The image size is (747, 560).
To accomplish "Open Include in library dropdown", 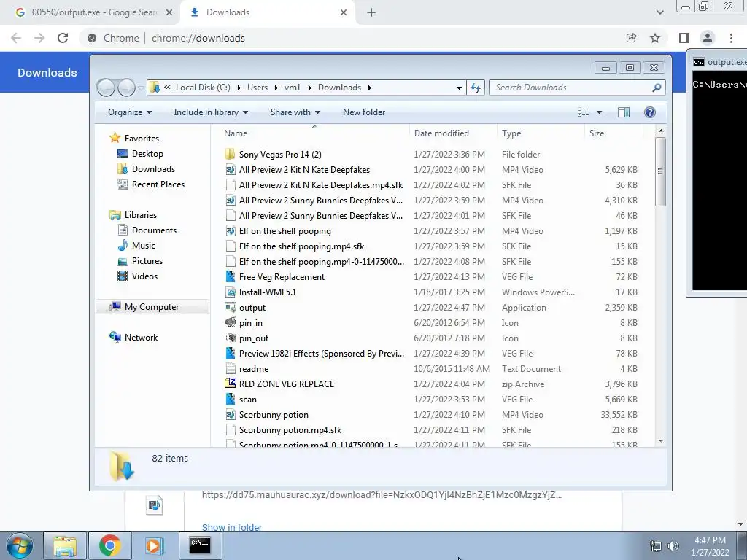I will 211,112.
